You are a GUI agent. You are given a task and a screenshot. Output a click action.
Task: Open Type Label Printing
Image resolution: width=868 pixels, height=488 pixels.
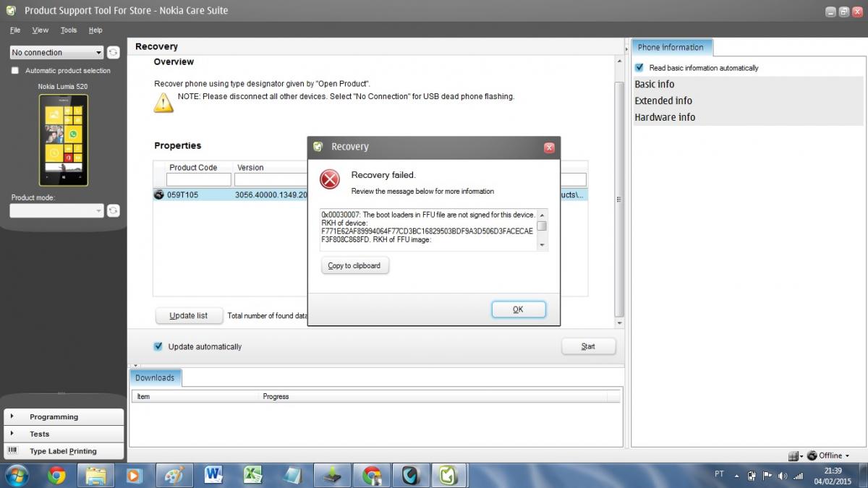coord(64,451)
